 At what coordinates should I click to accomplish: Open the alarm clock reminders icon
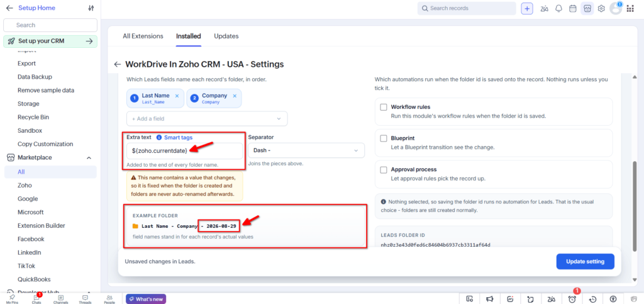tap(572, 299)
